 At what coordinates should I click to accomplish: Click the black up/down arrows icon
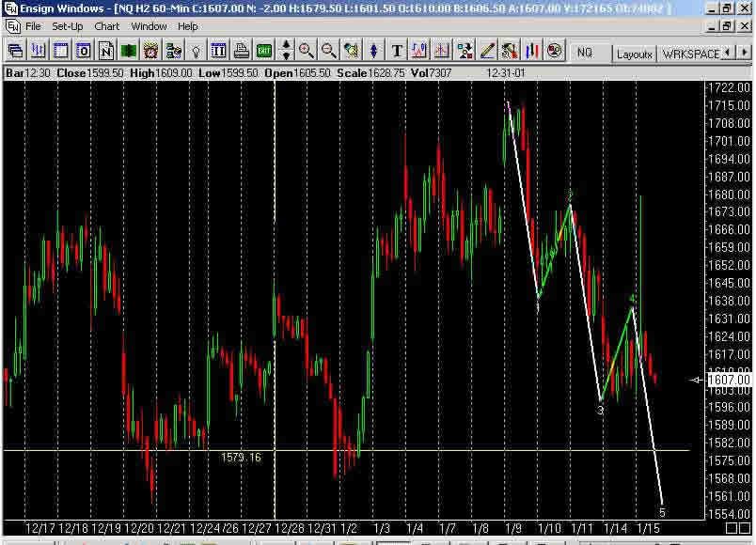286,51
